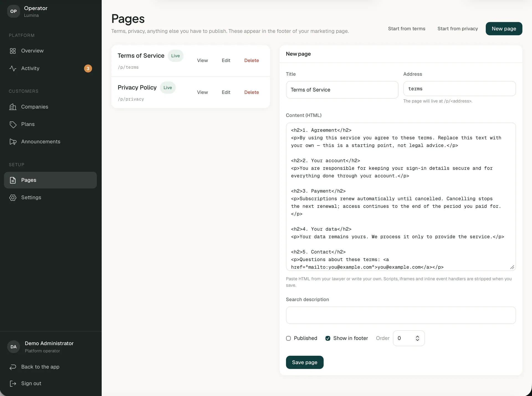The image size is (532, 396).
Task: Edit the Terms of Service page
Action: pyautogui.click(x=226, y=61)
